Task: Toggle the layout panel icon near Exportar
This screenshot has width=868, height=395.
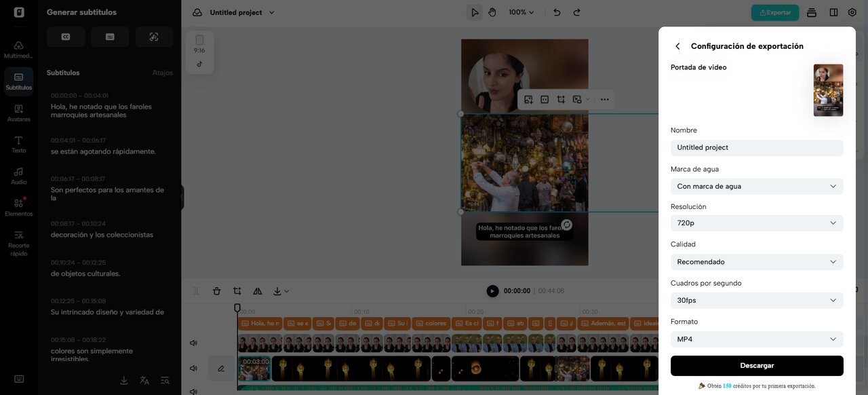Action: pyautogui.click(x=833, y=12)
